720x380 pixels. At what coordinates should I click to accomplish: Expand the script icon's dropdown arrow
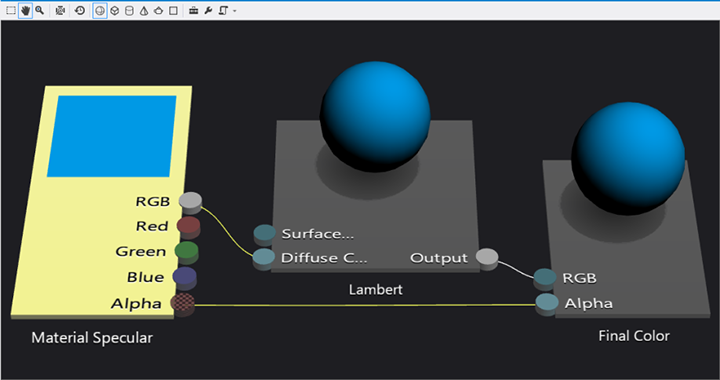pyautogui.click(x=235, y=11)
